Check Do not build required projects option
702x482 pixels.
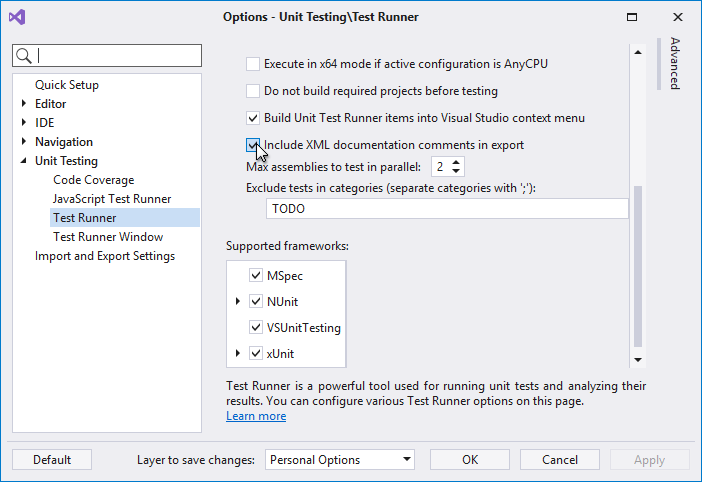pyautogui.click(x=253, y=91)
